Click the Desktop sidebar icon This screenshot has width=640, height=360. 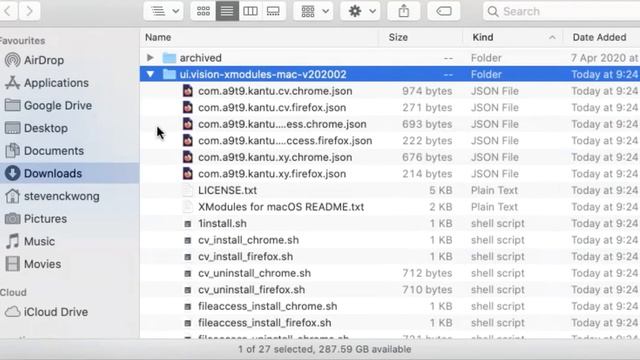coord(12,128)
